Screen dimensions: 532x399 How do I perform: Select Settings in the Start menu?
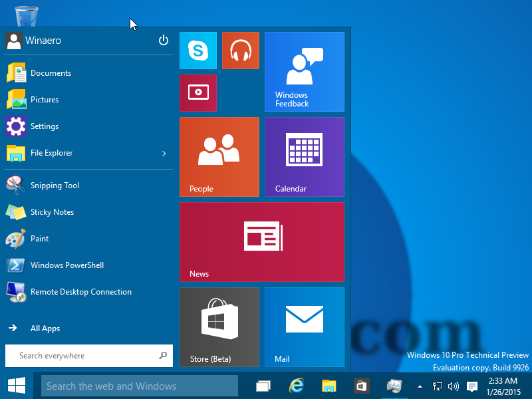[45, 126]
